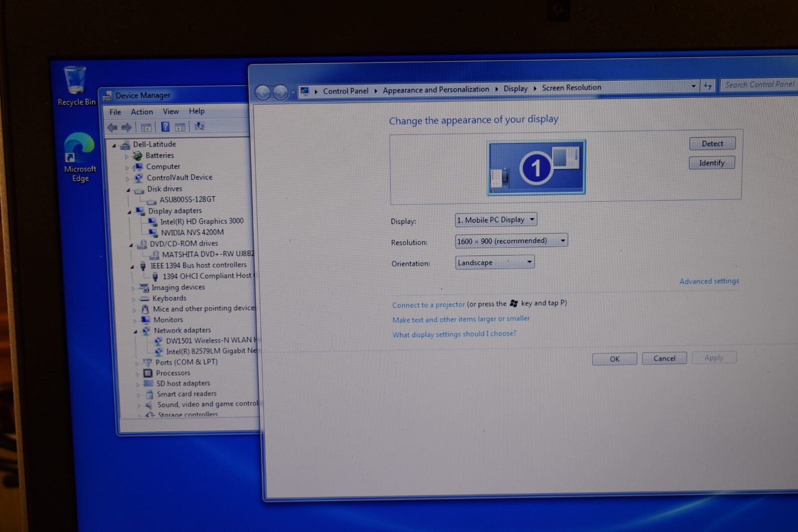The image size is (798, 532).
Task: Click the ControlVault Device icon
Action: [x=139, y=178]
